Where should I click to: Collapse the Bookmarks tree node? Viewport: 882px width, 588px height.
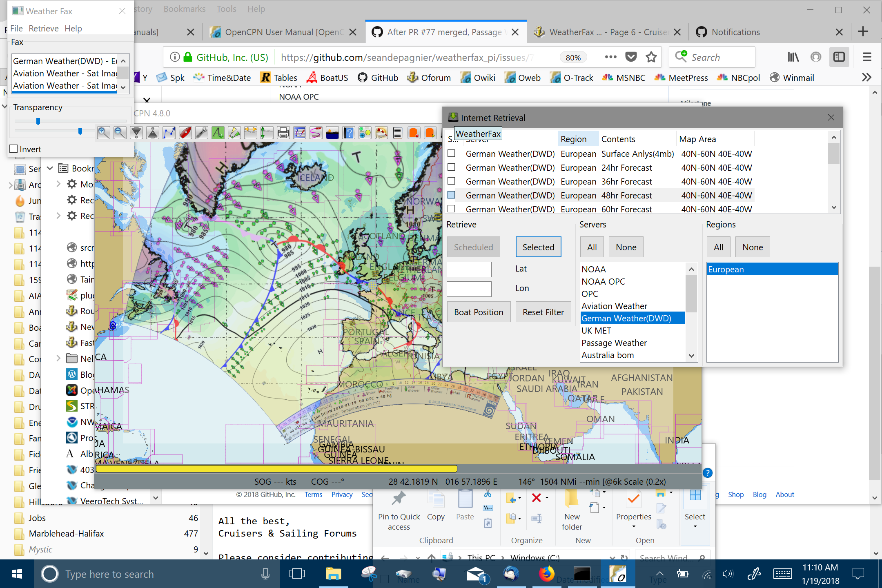50,168
